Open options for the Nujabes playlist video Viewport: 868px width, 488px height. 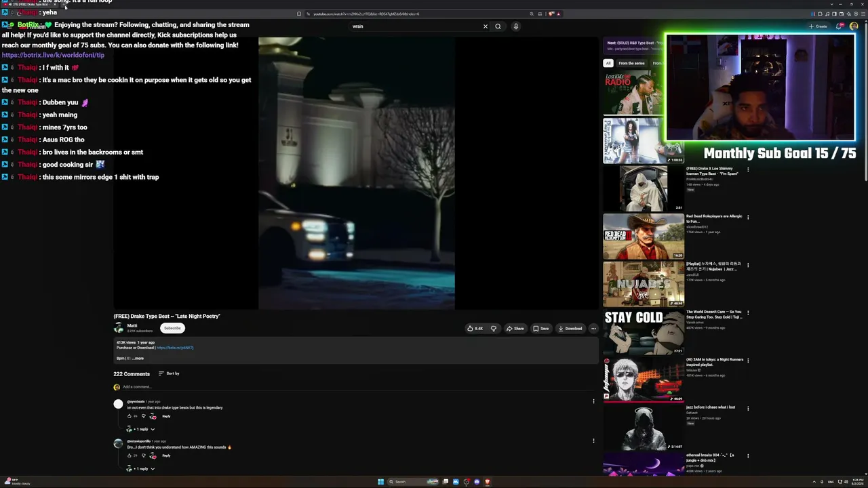pos(748,265)
